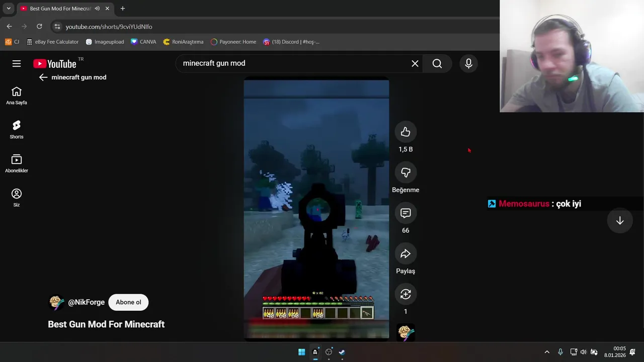Open the comments with 66 count
The image size is (644, 362).
tap(406, 213)
